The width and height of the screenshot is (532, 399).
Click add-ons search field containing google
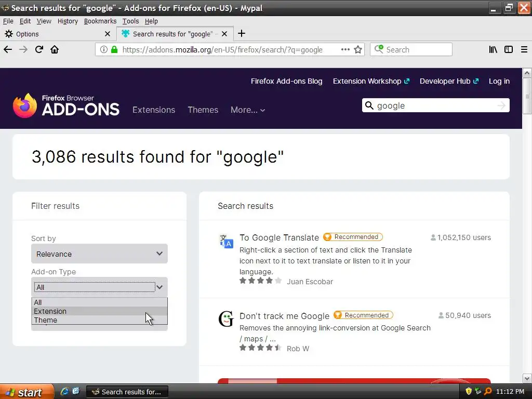pos(435,105)
